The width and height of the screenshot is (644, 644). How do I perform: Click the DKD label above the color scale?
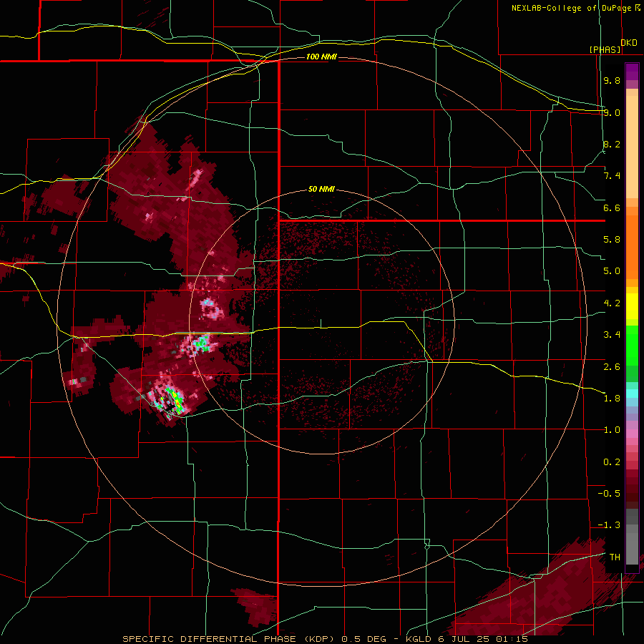[x=629, y=43]
